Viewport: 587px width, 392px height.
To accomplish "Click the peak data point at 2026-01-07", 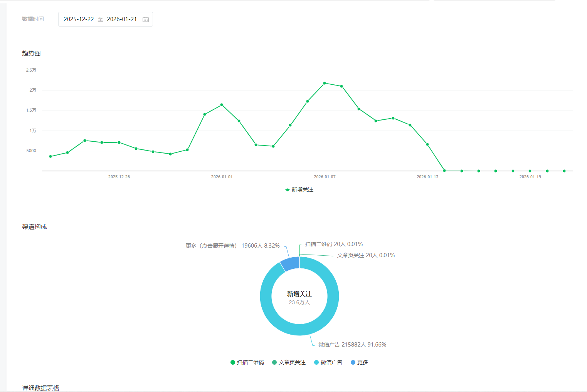I will (x=325, y=83).
